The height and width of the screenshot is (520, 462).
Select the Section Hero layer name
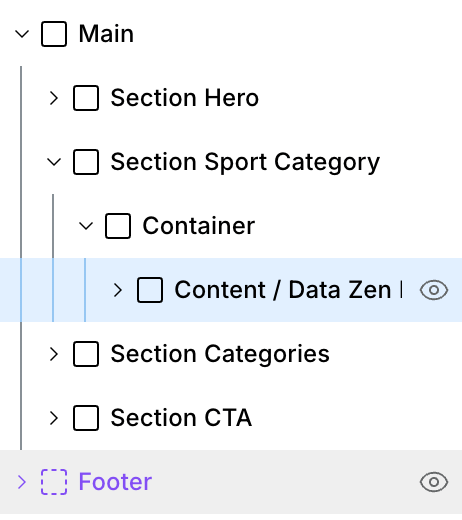click(x=185, y=98)
